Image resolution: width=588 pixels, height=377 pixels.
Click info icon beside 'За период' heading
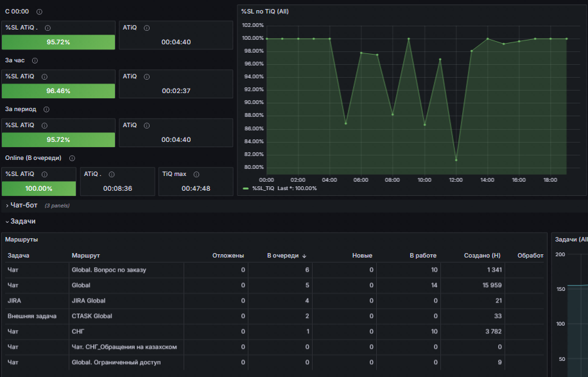tap(46, 109)
